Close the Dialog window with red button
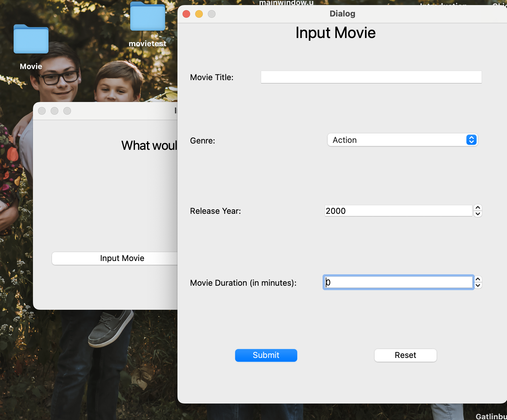Image resolution: width=507 pixels, height=420 pixels. click(x=186, y=14)
